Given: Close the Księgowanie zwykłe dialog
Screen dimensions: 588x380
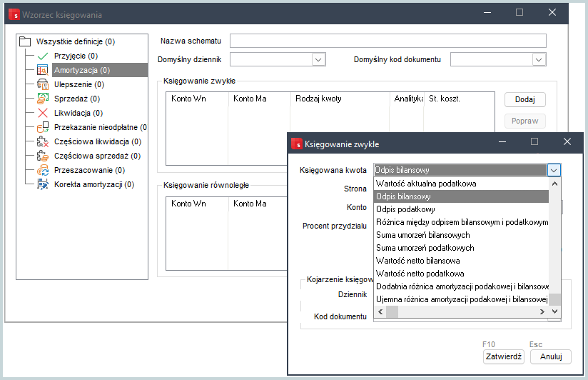Looking at the screenshot, I should pyautogui.click(x=567, y=141).
